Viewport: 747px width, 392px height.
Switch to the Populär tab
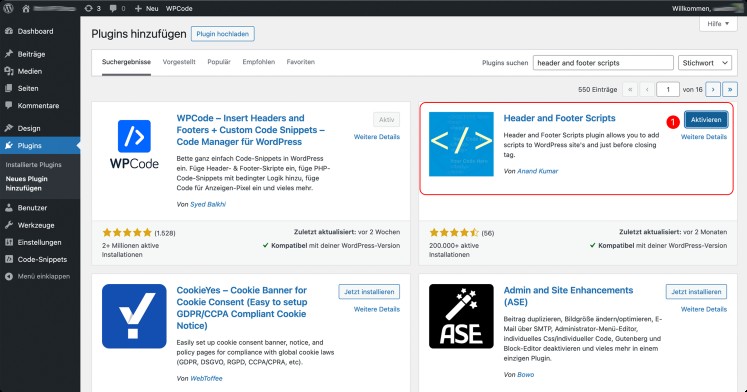point(219,62)
